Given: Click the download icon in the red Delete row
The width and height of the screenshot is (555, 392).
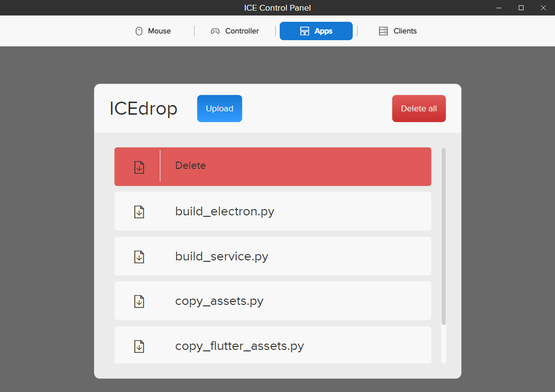Looking at the screenshot, I should (x=139, y=167).
